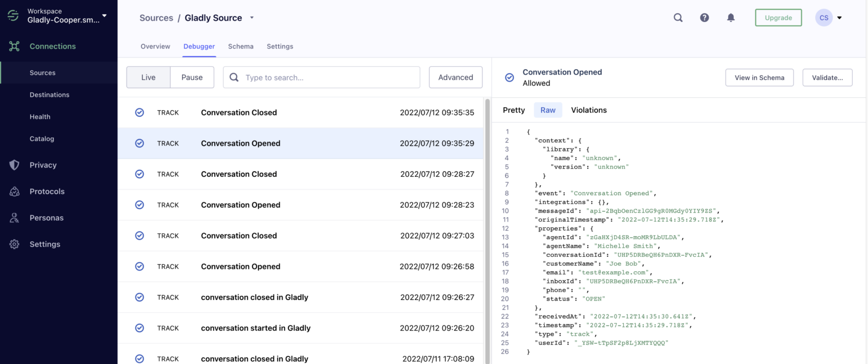Viewport: 868px width, 364px height.
Task: Expand the user account menu arrow
Action: pyautogui.click(x=840, y=18)
